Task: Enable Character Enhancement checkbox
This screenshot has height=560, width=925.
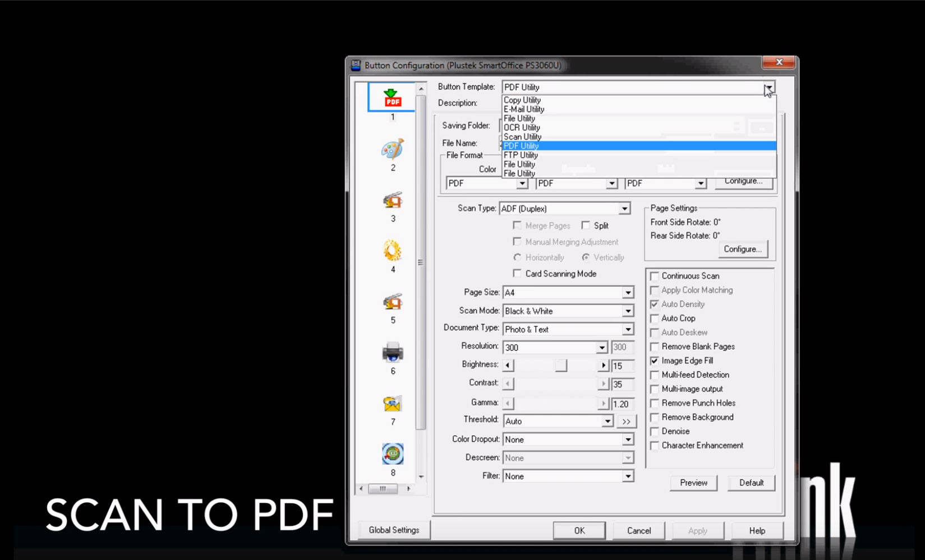Action: pos(654,446)
